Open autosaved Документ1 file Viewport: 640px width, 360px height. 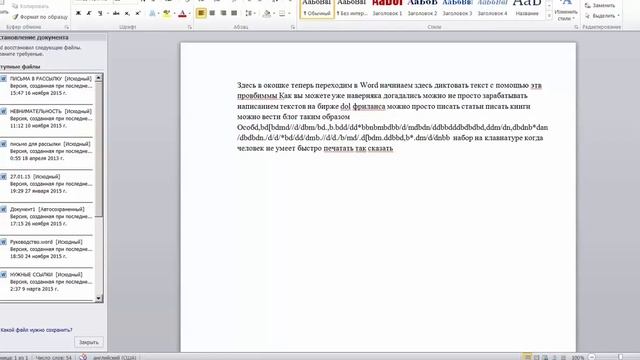(x=47, y=216)
